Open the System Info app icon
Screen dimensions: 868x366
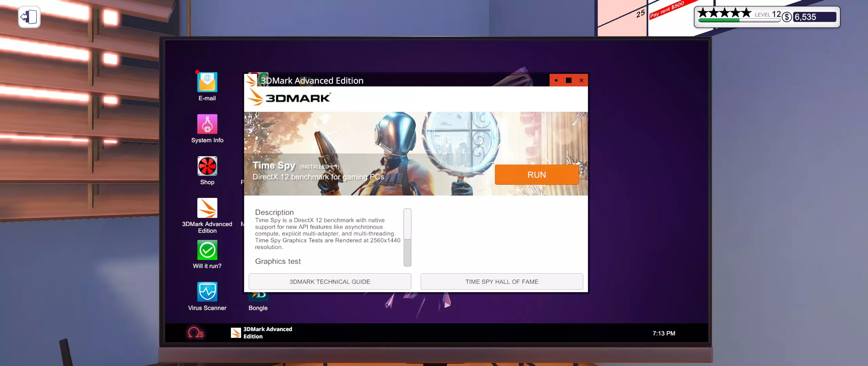(x=207, y=124)
